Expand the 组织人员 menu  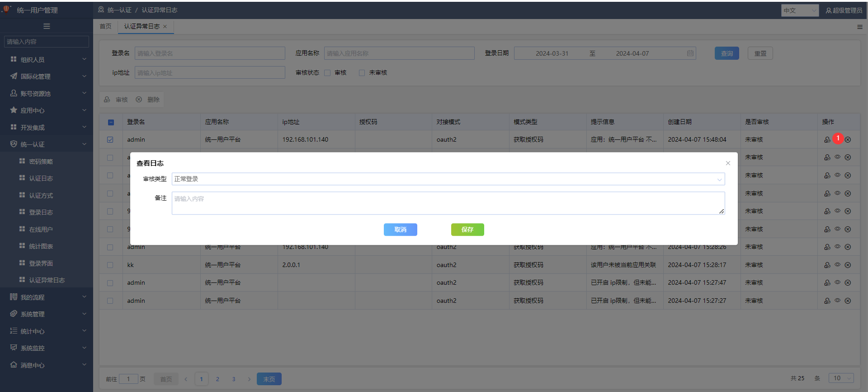(x=47, y=59)
